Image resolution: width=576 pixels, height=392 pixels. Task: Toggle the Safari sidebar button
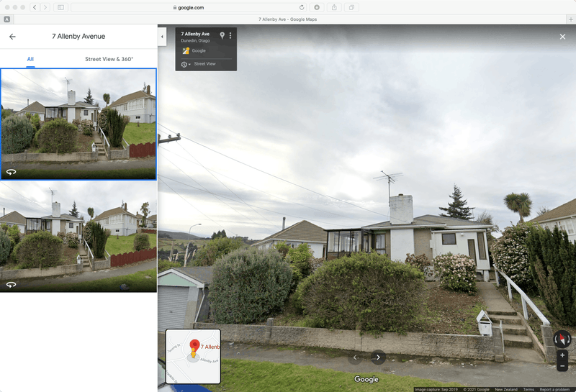click(x=60, y=7)
